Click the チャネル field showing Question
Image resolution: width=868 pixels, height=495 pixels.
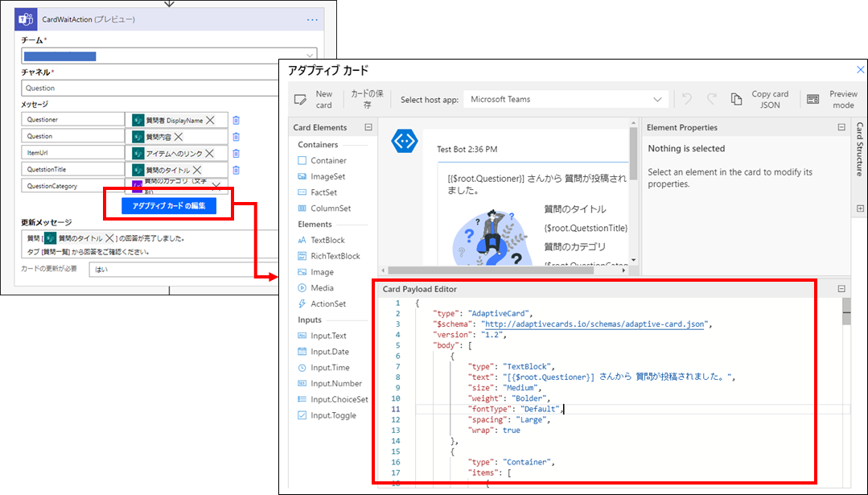(x=150, y=88)
